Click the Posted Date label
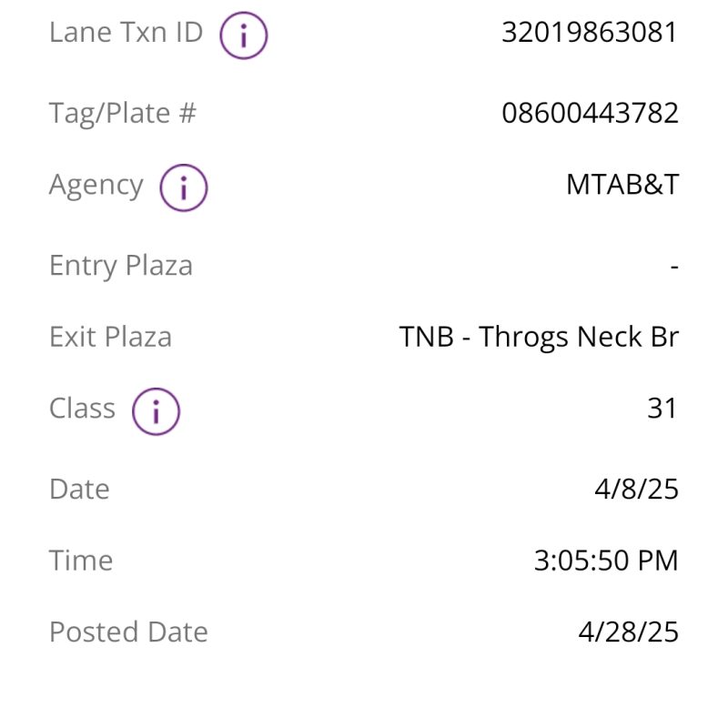728x728 pixels. click(x=128, y=632)
